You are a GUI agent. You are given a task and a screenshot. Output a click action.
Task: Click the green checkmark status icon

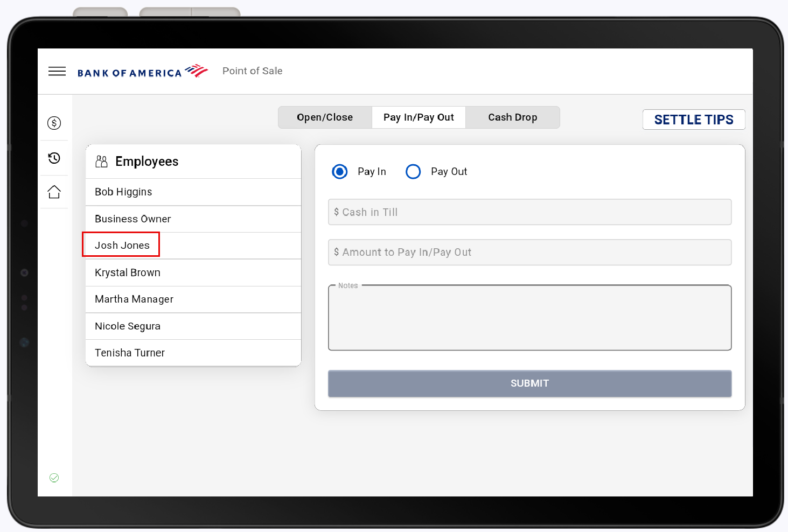coord(54,478)
